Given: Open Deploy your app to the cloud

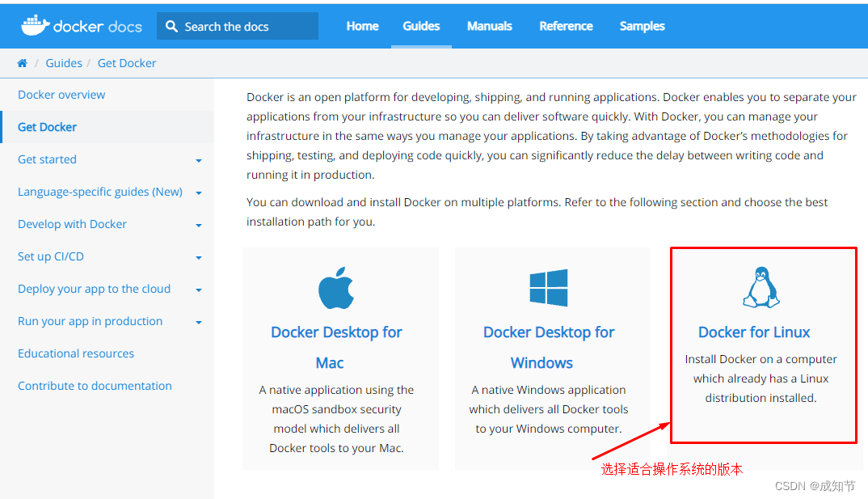Looking at the screenshot, I should pyautogui.click(x=94, y=289).
